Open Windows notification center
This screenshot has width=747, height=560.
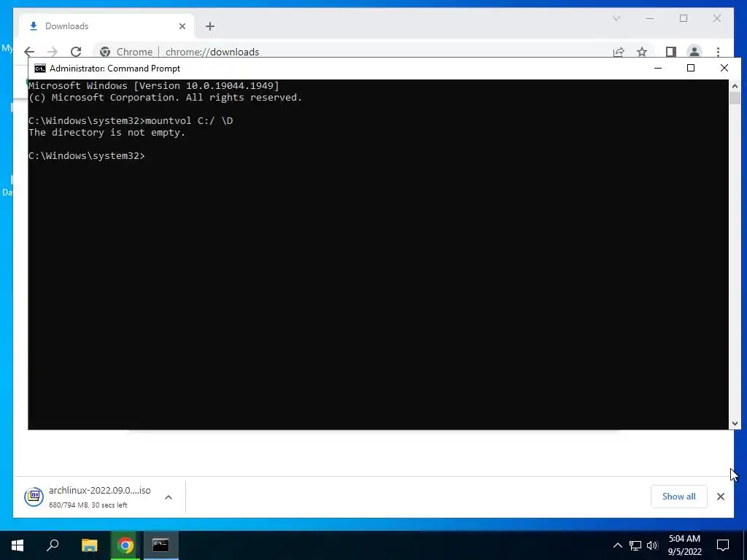[723, 545]
